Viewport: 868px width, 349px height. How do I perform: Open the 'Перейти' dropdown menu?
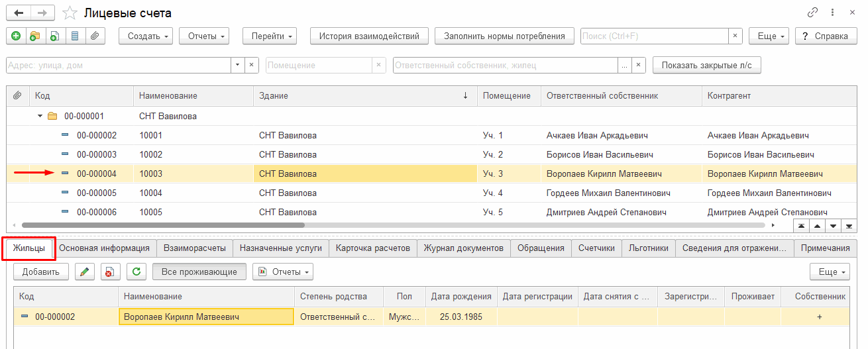(x=269, y=36)
